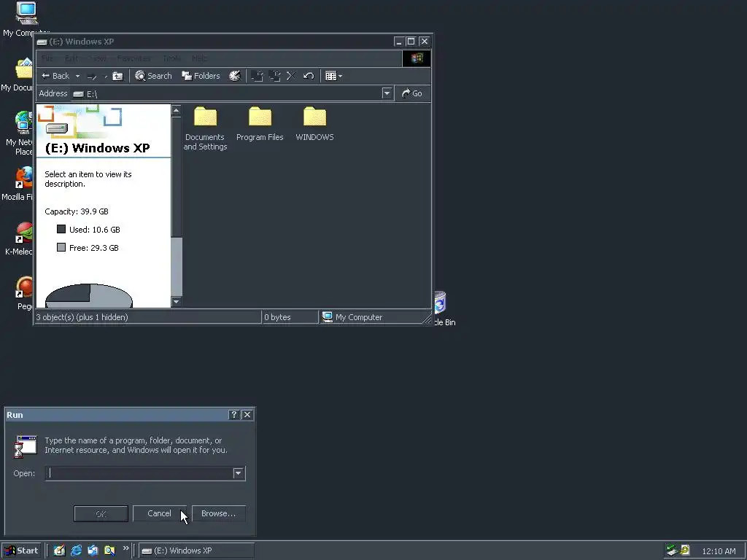
Task: Open the Tools menu
Action: coord(172,58)
